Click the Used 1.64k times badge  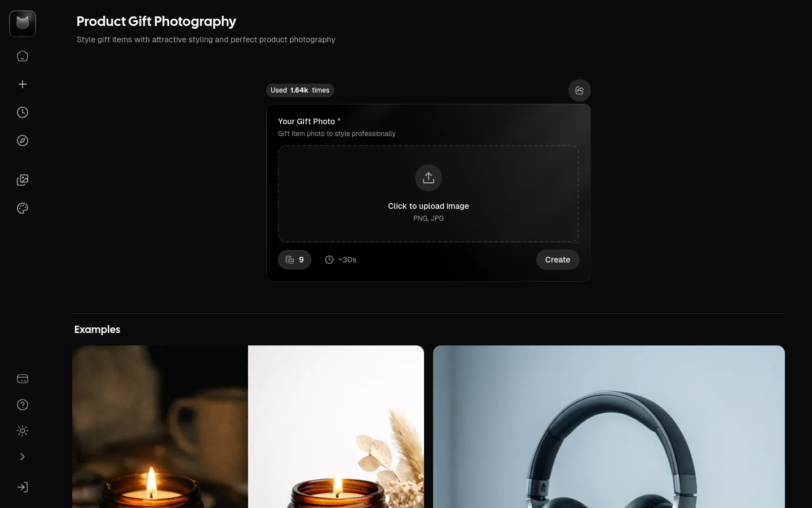point(300,90)
